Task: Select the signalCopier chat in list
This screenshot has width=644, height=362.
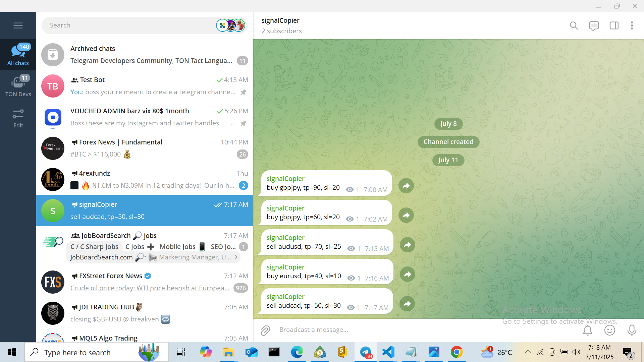Action: click(x=145, y=210)
